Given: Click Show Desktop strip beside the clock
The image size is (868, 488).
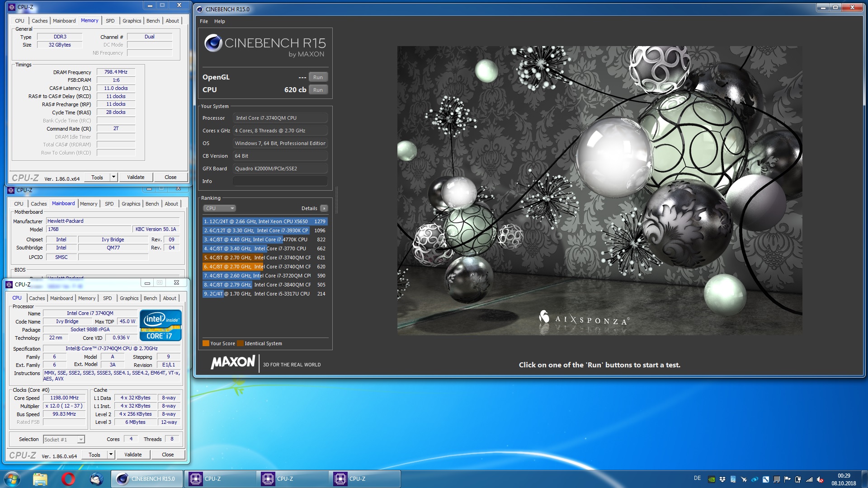Looking at the screenshot, I should pos(864,479).
